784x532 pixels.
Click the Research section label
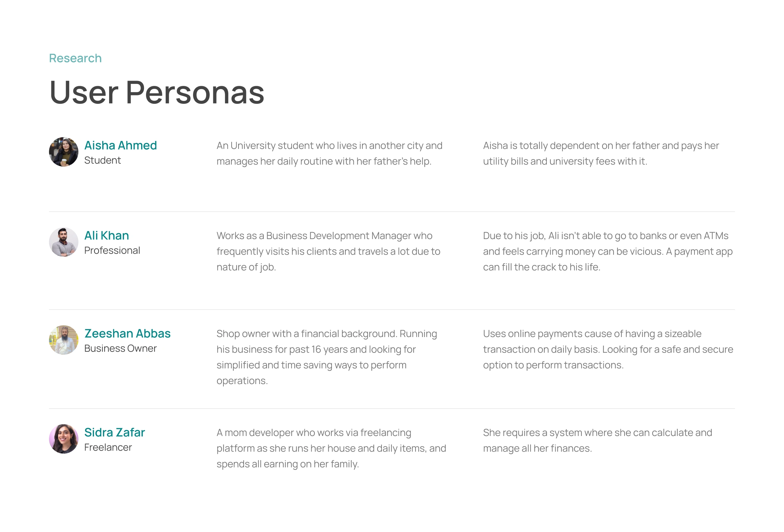coord(75,58)
